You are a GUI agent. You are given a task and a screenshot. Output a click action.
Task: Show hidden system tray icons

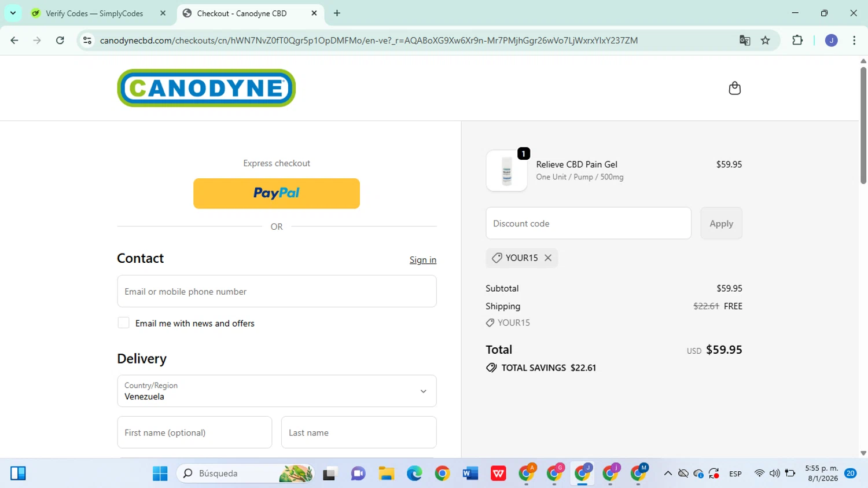(x=668, y=474)
